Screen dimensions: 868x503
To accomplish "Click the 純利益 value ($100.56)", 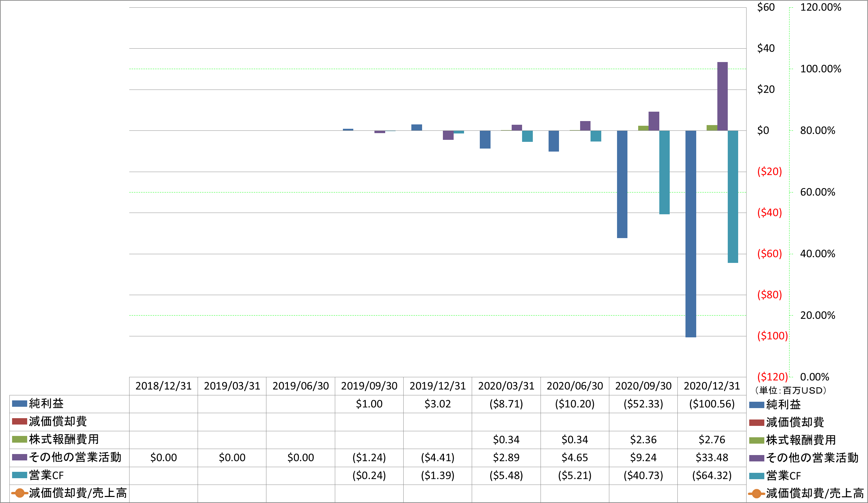I will click(712, 404).
